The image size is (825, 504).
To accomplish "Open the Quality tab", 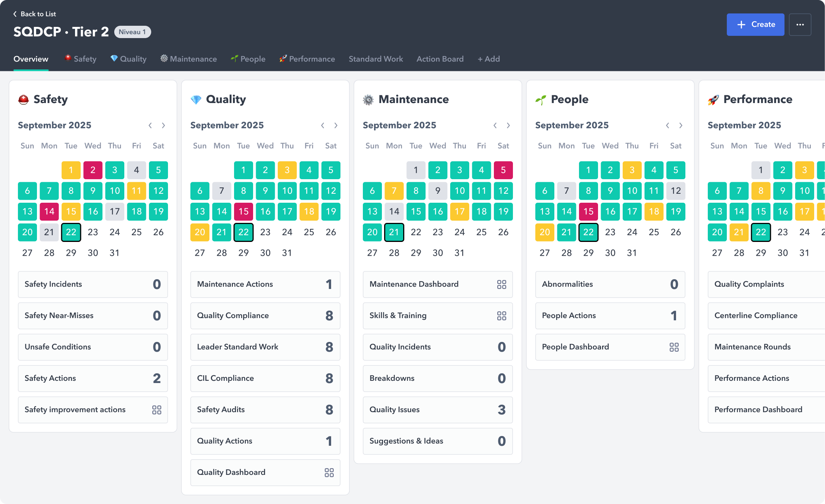I will coord(128,59).
